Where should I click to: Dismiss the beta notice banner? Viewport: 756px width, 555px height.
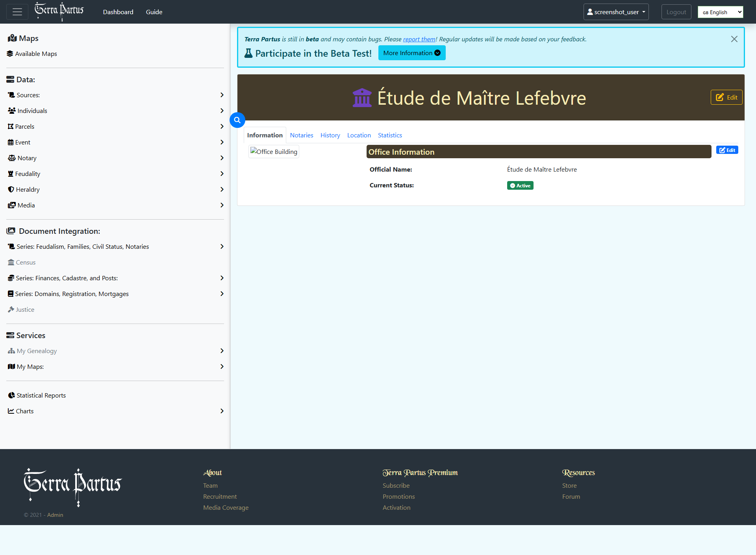coord(734,39)
